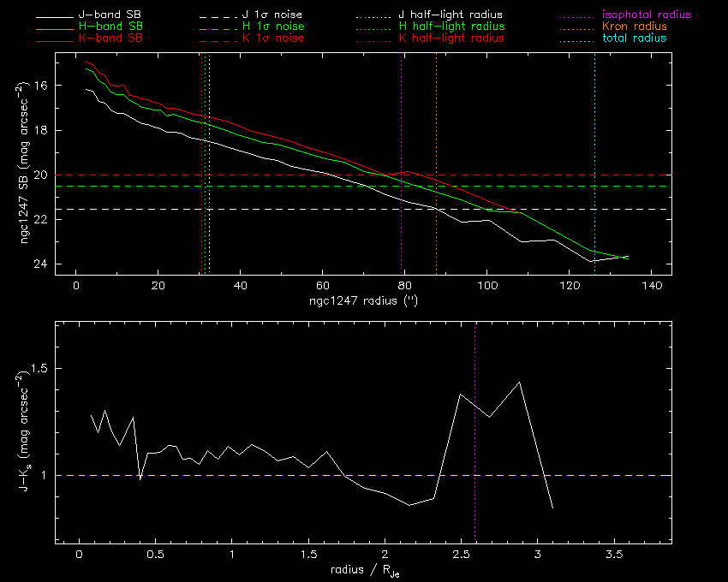Click the green dashed H noise line
Image resolution: width=728 pixels, height=582 pixels.
[x=363, y=186]
